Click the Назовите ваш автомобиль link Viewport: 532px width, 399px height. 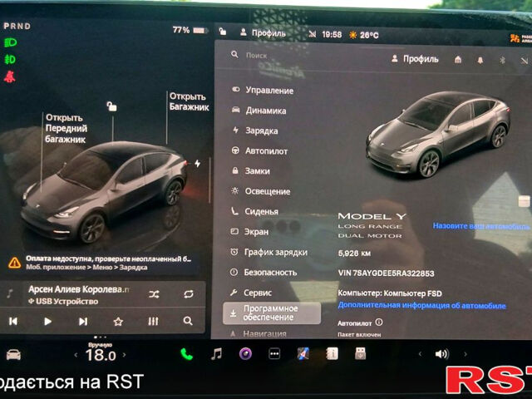(x=481, y=226)
